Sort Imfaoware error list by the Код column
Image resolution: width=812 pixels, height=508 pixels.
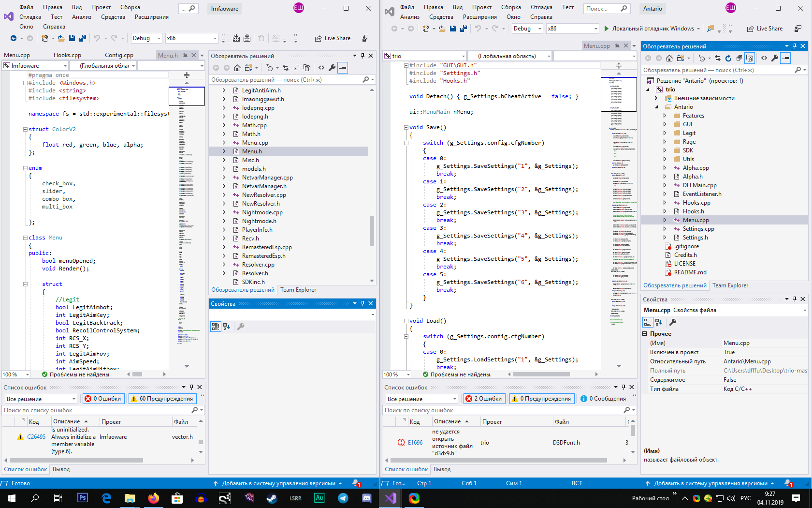pos(34,422)
